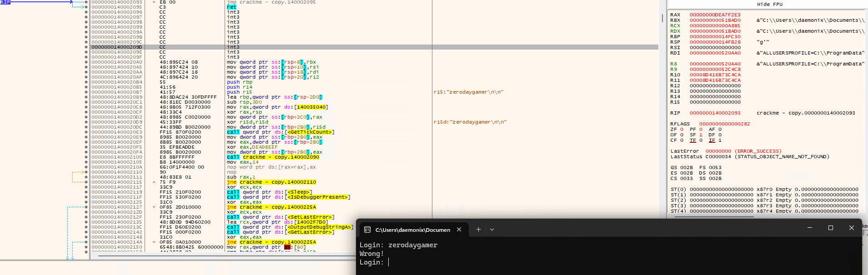The width and height of the screenshot is (868, 275).
Task: Select the call OutputDebugStringA instruction
Action: coord(290,227)
